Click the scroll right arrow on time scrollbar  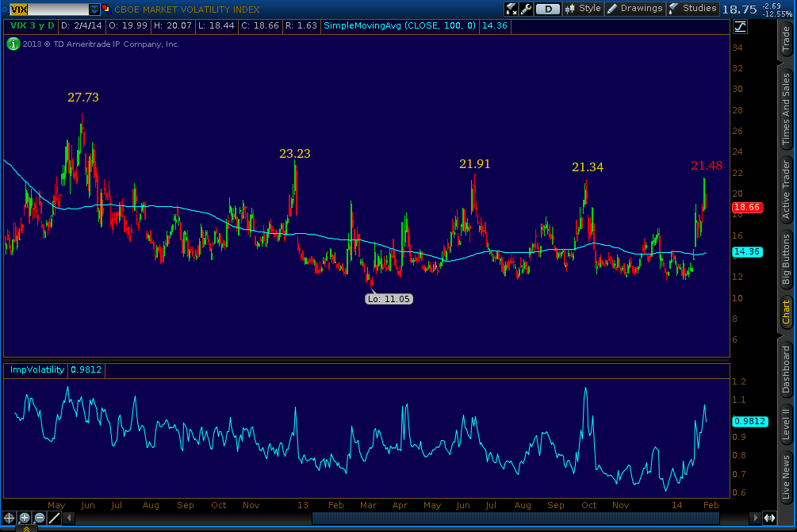[755, 518]
